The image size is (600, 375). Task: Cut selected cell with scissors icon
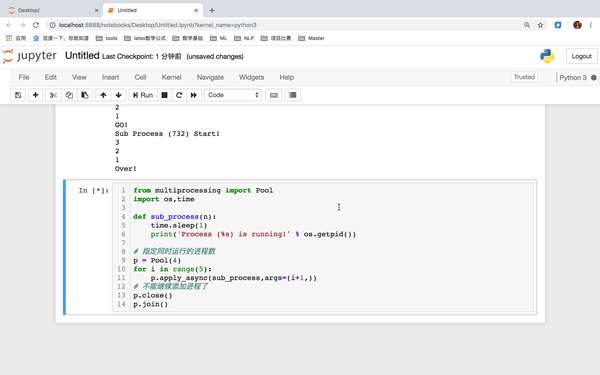coord(53,95)
